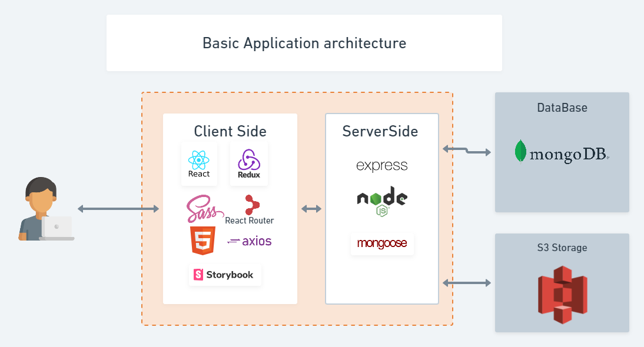This screenshot has height=347, width=644.
Task: Click the "ServerSide" heading
Action: point(380,131)
